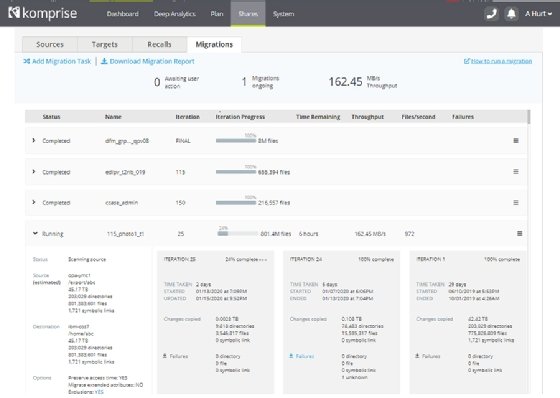Open the System menu
Screen dimensions: 560x398
point(284,14)
